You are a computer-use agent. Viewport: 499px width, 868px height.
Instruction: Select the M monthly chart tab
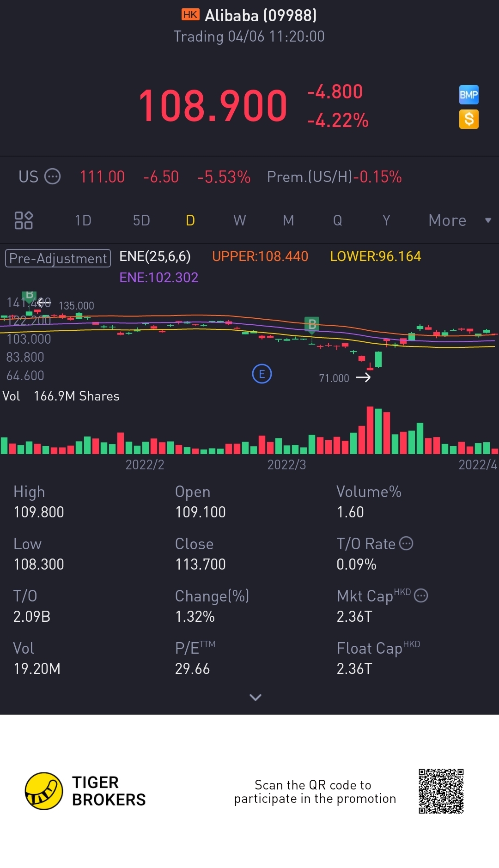click(x=288, y=220)
